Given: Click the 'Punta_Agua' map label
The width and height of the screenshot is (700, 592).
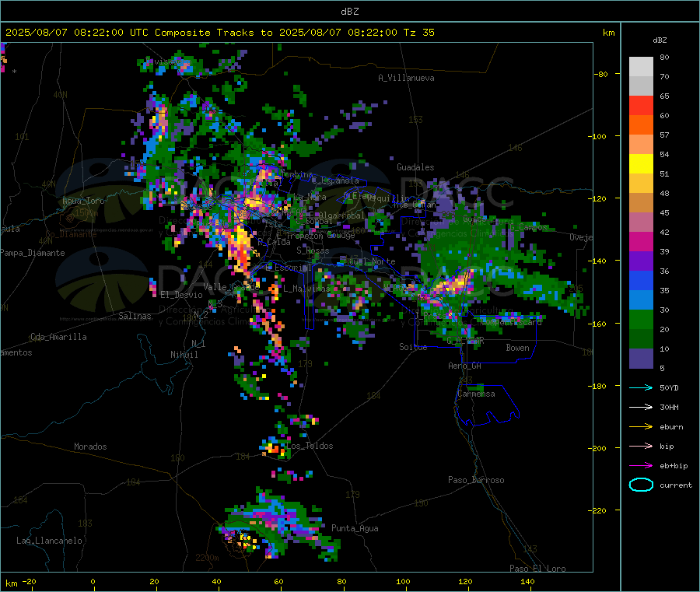Looking at the screenshot, I should pyautogui.click(x=355, y=529).
